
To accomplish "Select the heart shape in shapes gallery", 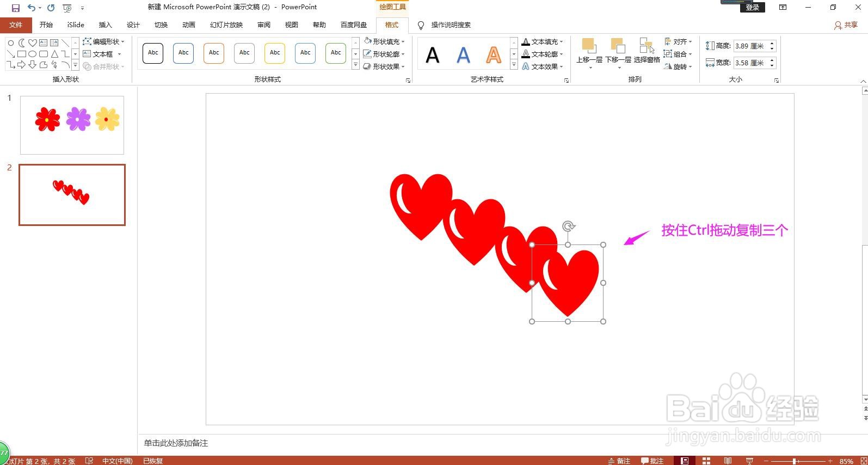I will [33, 42].
